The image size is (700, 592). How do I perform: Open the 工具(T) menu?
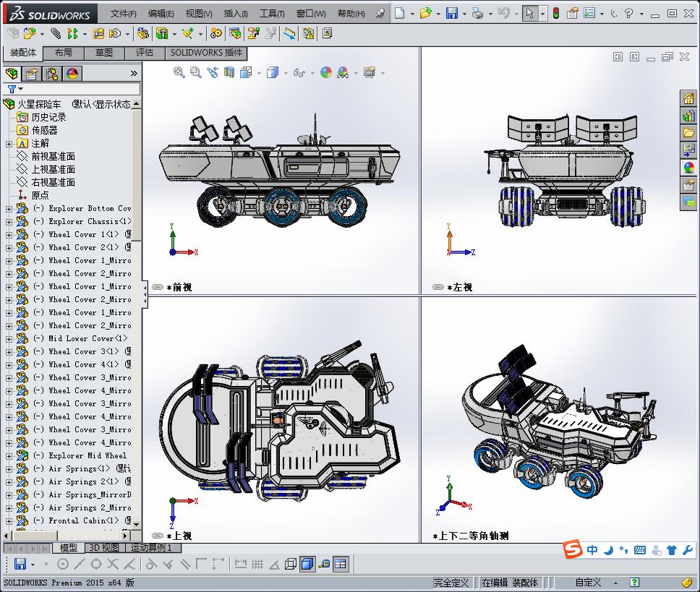[x=272, y=14]
